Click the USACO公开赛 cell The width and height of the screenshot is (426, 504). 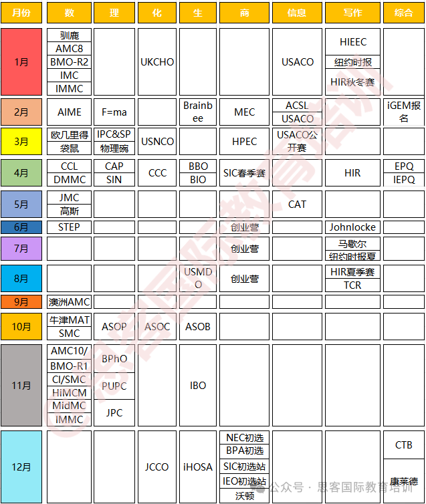(297, 142)
